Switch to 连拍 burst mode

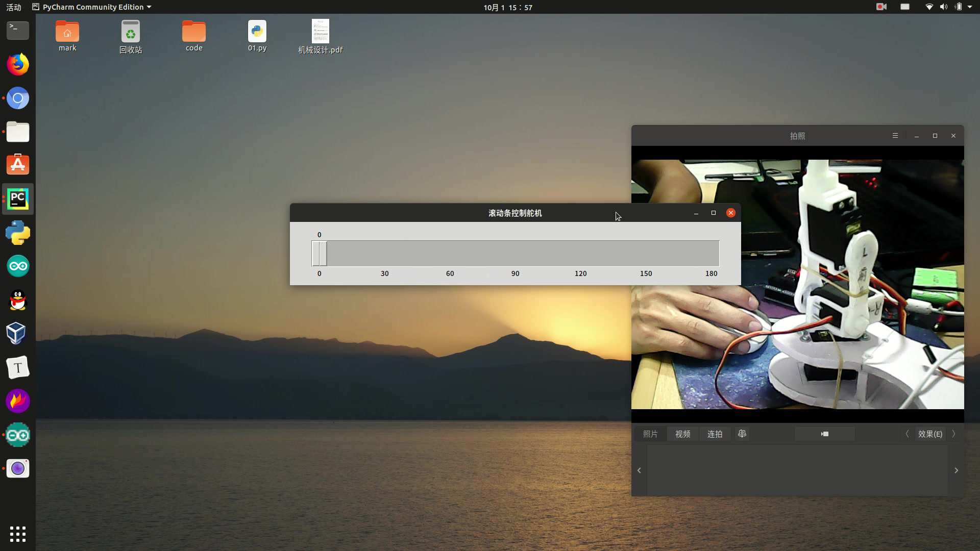tap(715, 434)
